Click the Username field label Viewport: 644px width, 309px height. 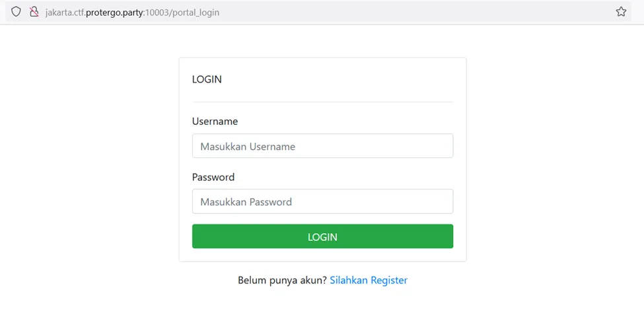pyautogui.click(x=215, y=121)
